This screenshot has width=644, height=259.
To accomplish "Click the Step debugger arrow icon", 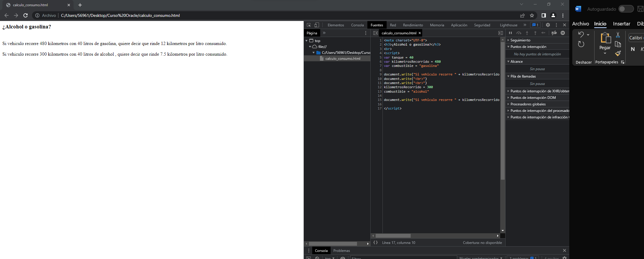I will click(543, 33).
